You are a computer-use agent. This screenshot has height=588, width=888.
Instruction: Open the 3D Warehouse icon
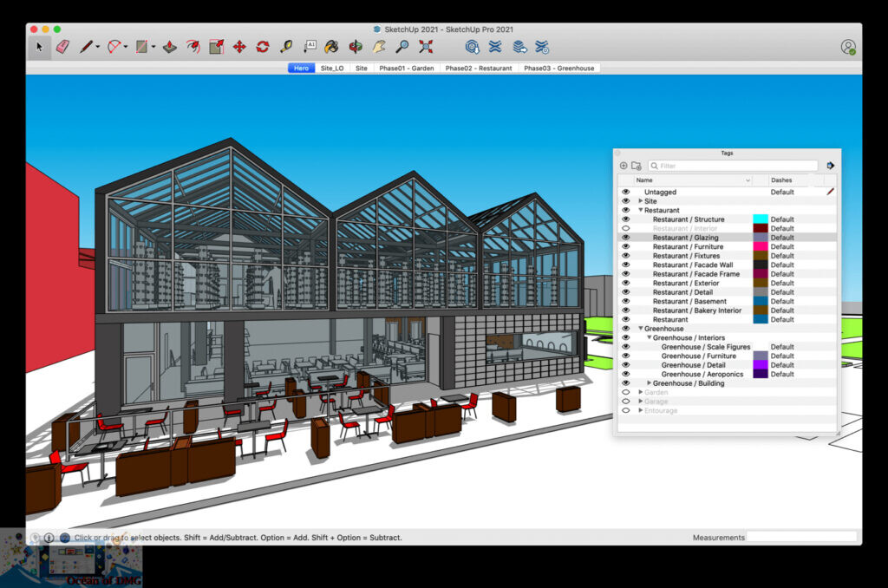pos(472,47)
